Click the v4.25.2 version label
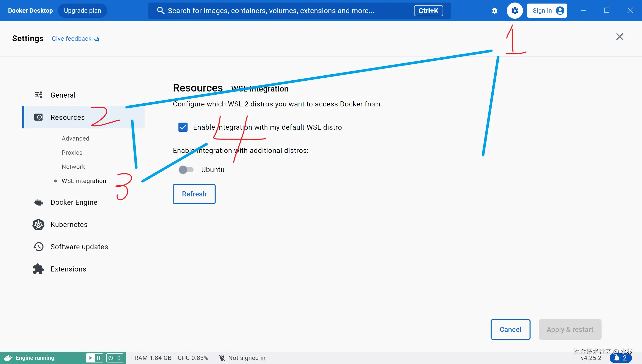Viewport: 642px width, 364px height. (591, 358)
